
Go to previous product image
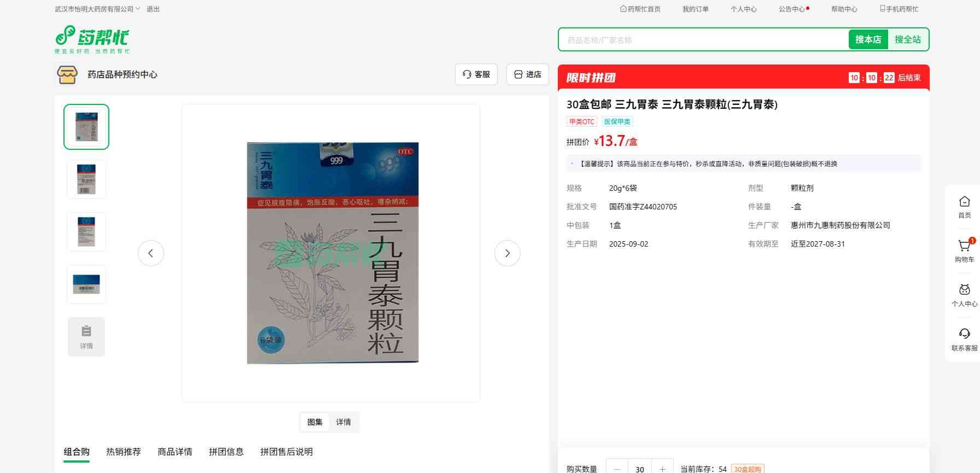tap(151, 253)
